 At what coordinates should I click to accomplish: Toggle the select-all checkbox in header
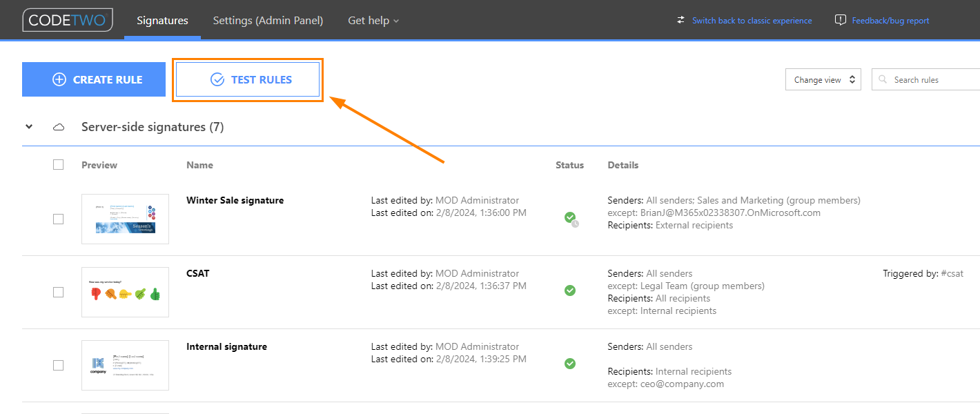pyautogui.click(x=59, y=164)
